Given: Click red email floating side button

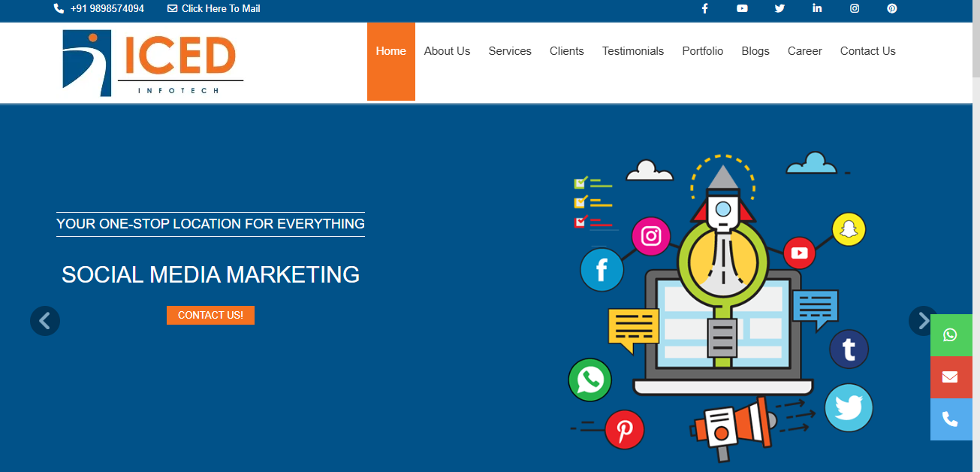Looking at the screenshot, I should [x=951, y=377].
